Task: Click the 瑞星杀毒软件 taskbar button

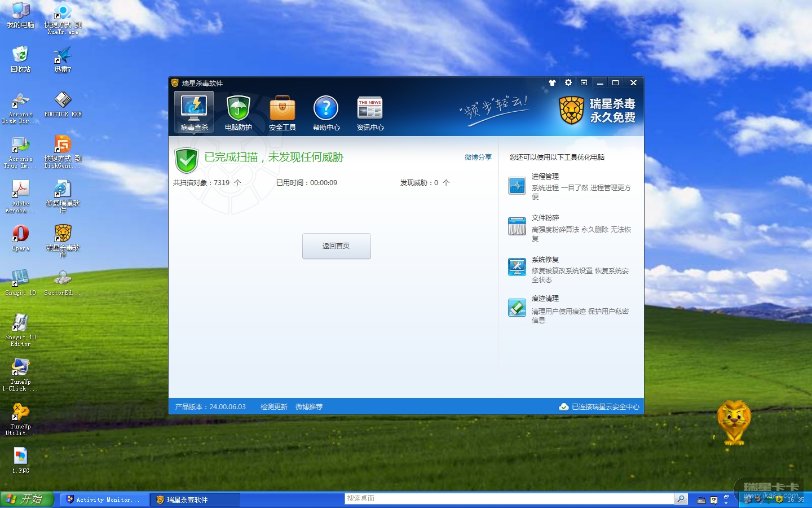Action: [195, 500]
